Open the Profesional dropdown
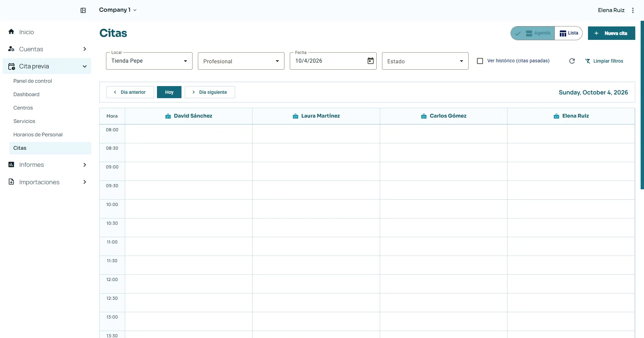644x338 pixels. tap(241, 61)
